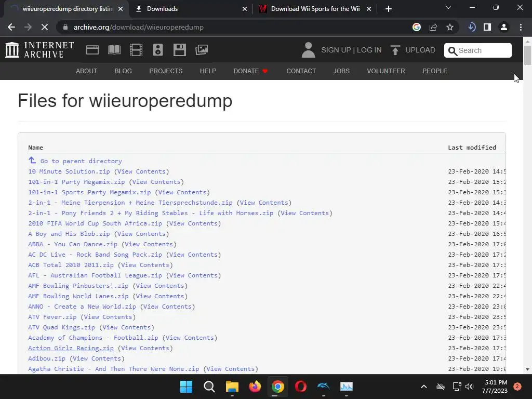Open the Web (Wayback) icon in the Archive header
The width and height of the screenshot is (532, 399).
click(x=92, y=50)
